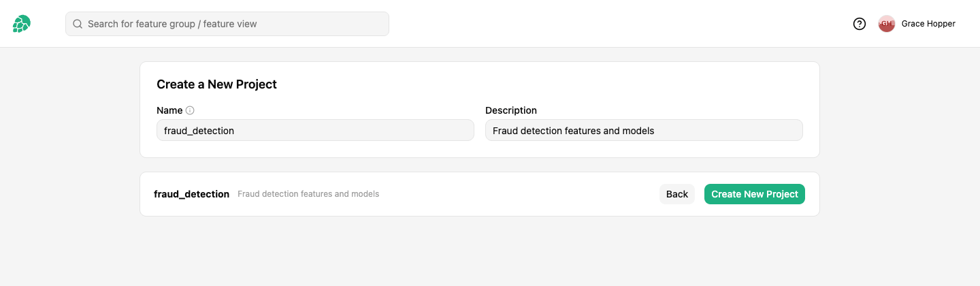Image resolution: width=980 pixels, height=286 pixels.
Task: Place cursor after 'models' in Description field
Action: click(x=655, y=131)
